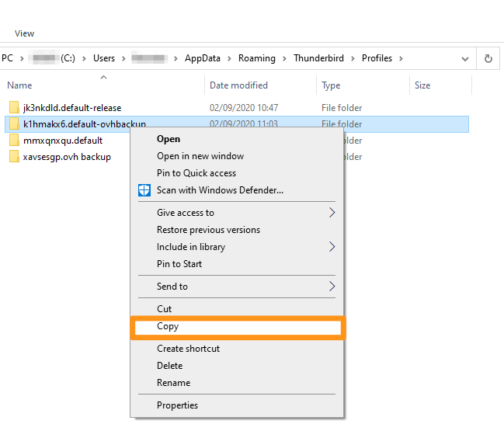Click the refresh button in address bar
The image size is (504, 431).
pyautogui.click(x=488, y=58)
